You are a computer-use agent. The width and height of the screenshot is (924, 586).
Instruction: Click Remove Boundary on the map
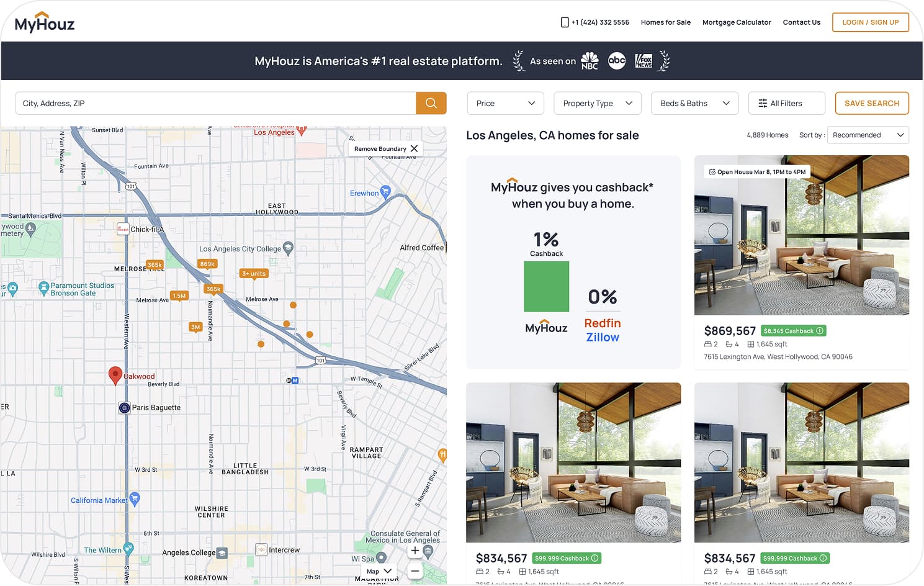coord(380,149)
